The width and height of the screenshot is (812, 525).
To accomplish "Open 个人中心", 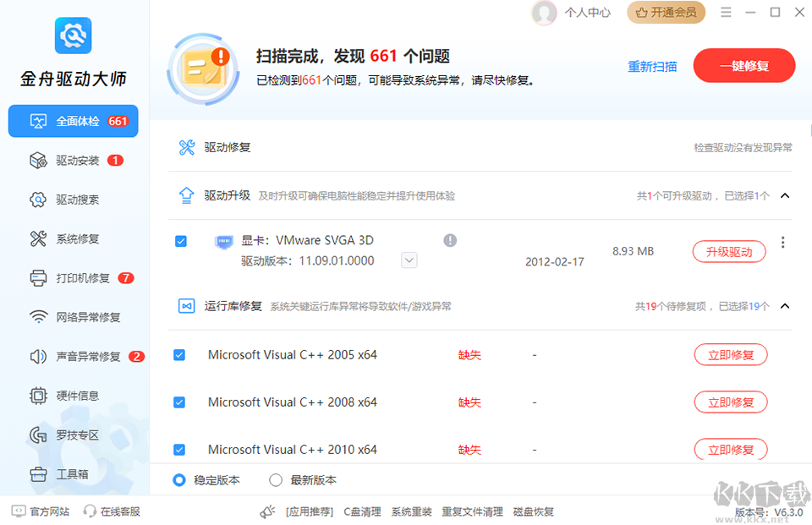I will [x=588, y=13].
